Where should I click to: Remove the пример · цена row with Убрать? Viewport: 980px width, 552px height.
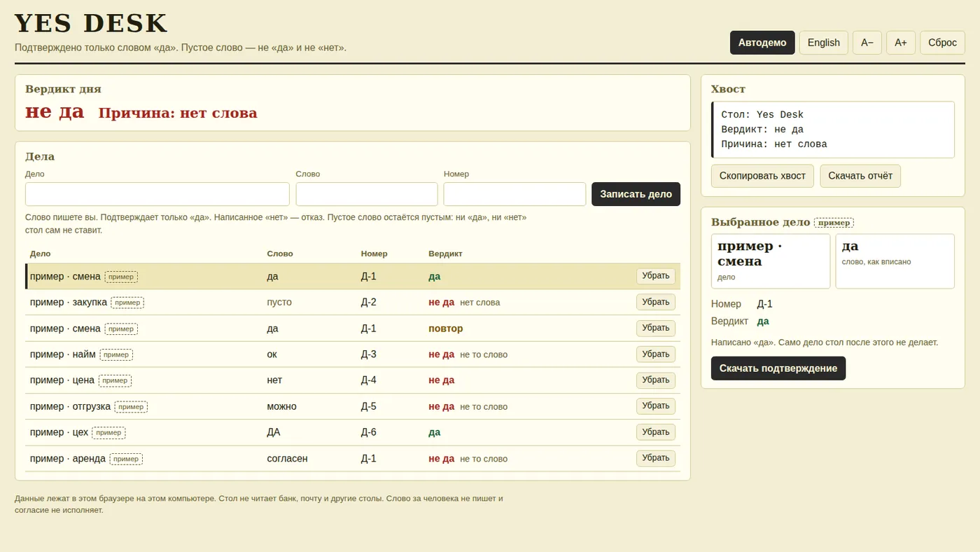656,380
